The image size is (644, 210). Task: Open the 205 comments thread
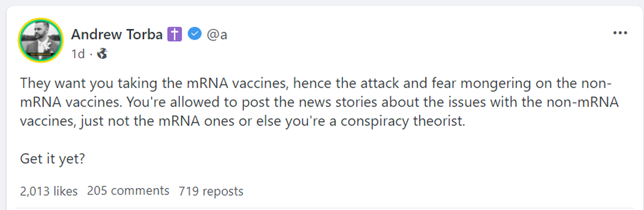128,191
